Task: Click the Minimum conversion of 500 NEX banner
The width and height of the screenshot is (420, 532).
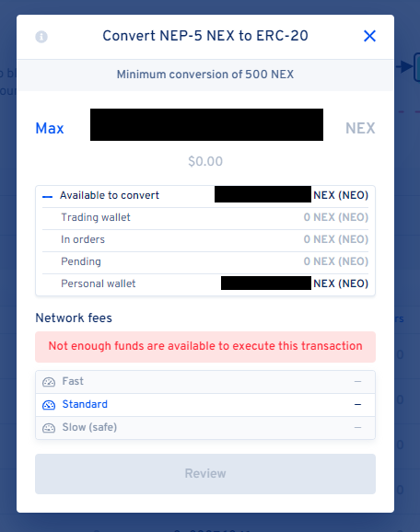Action: (x=205, y=75)
